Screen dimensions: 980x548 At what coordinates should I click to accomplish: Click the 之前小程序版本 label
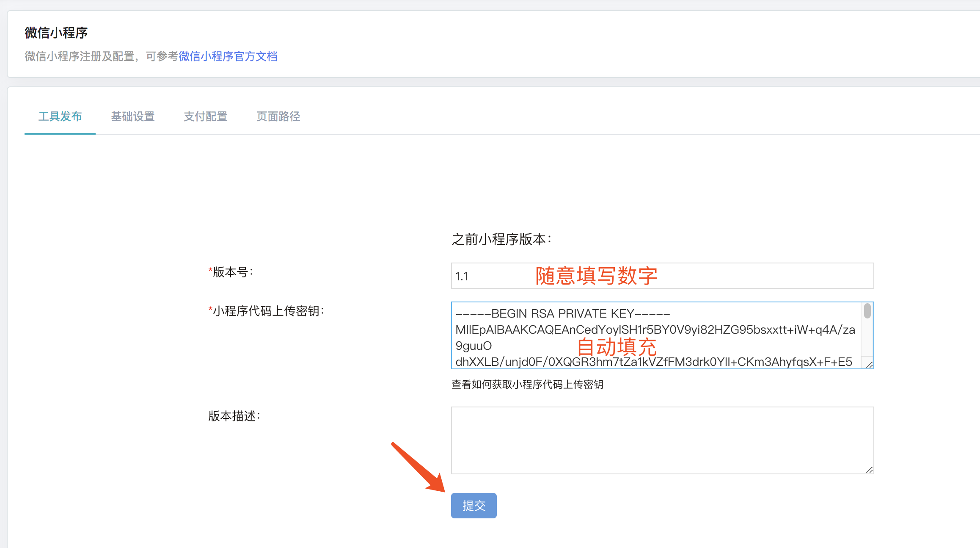tap(502, 239)
